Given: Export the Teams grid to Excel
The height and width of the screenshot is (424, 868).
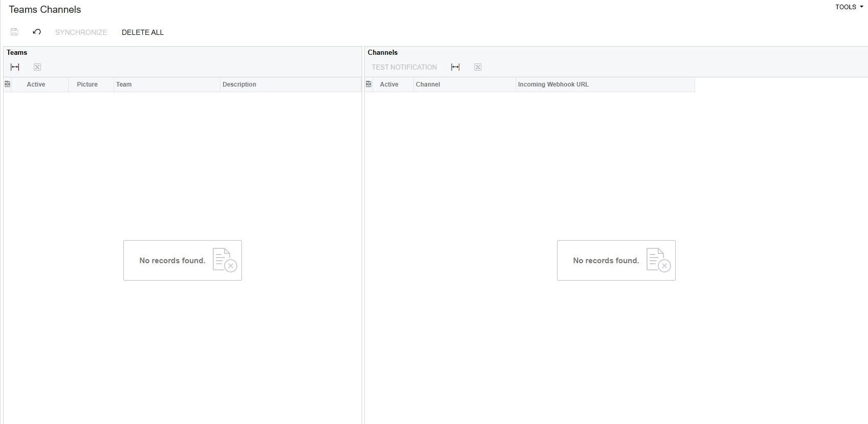Looking at the screenshot, I should tap(37, 67).
